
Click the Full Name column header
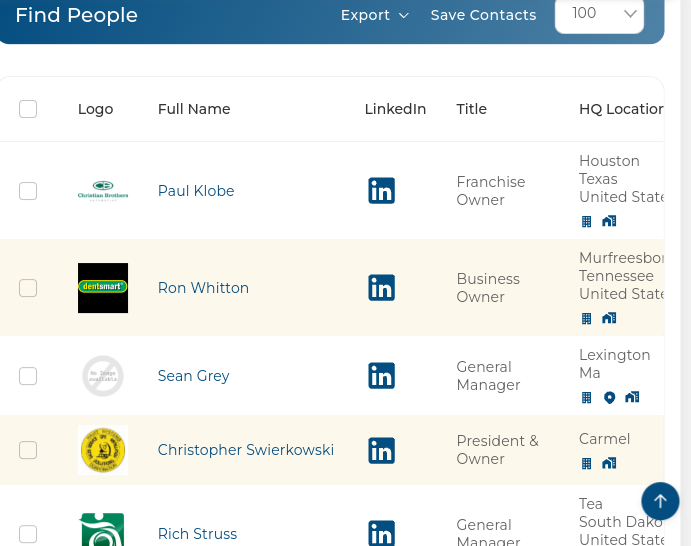(x=194, y=109)
